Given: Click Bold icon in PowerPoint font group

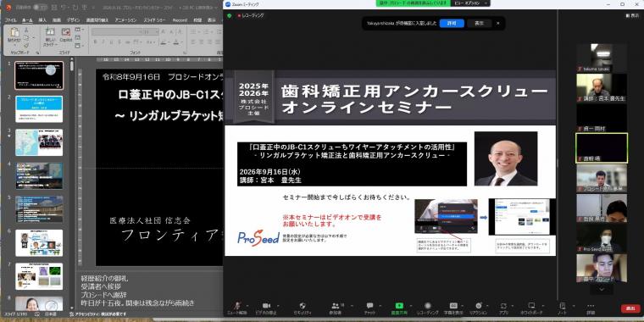Looking at the screenshot, I should (x=95, y=42).
